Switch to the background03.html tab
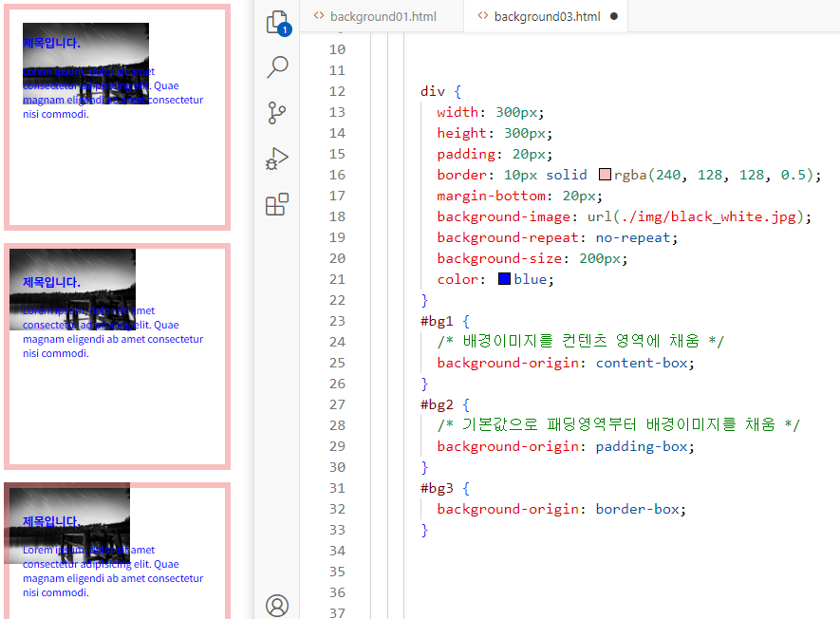Image resolution: width=840 pixels, height=619 pixels. (x=547, y=16)
